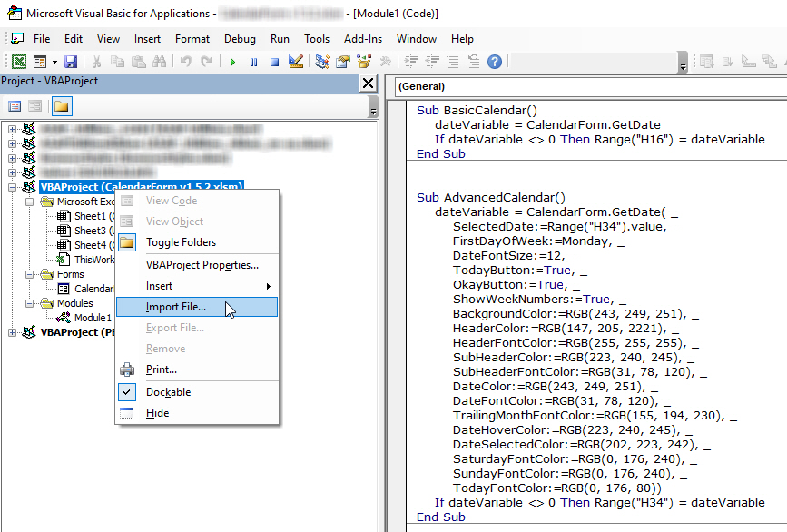The width and height of the screenshot is (787, 532).
Task: Collapse the Modules folder
Action: pos(30,303)
